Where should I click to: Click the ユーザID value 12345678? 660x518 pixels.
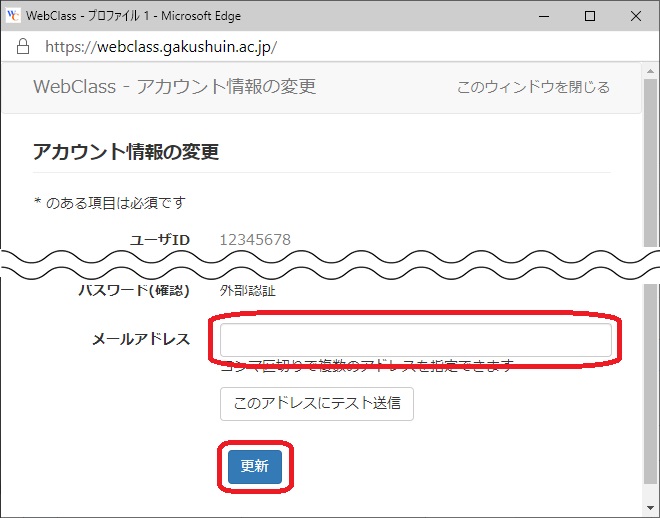pos(255,239)
